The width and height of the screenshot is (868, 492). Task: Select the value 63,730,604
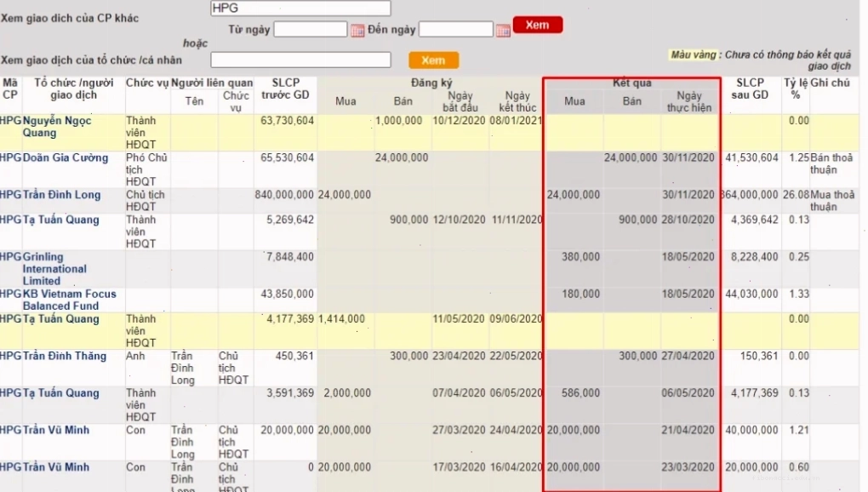coord(288,121)
